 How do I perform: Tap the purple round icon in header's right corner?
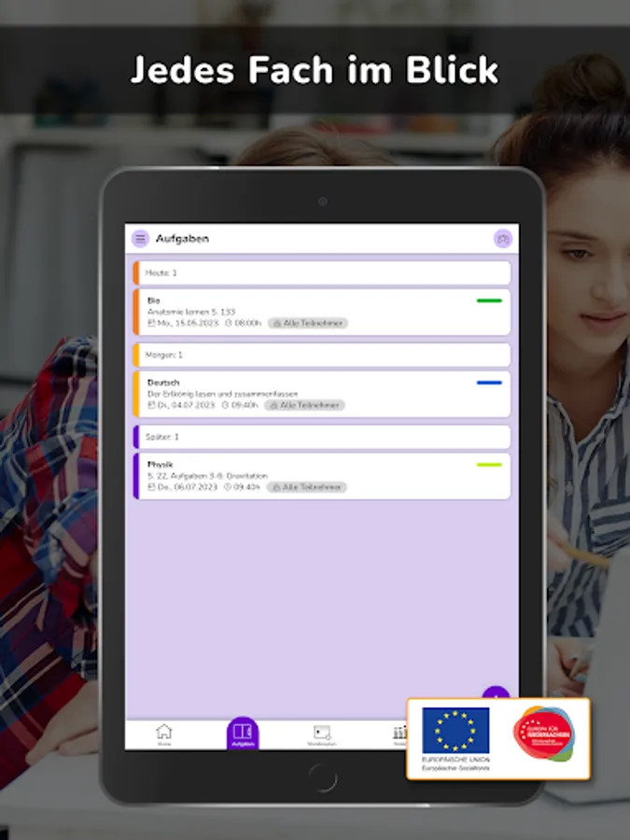click(x=502, y=239)
